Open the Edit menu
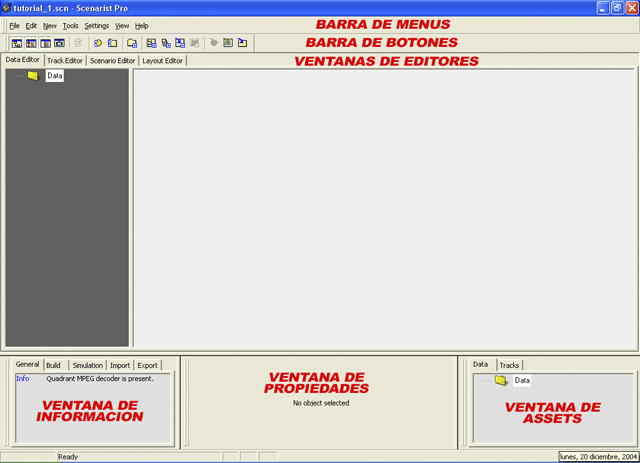The width and height of the screenshot is (640, 463). (31, 26)
